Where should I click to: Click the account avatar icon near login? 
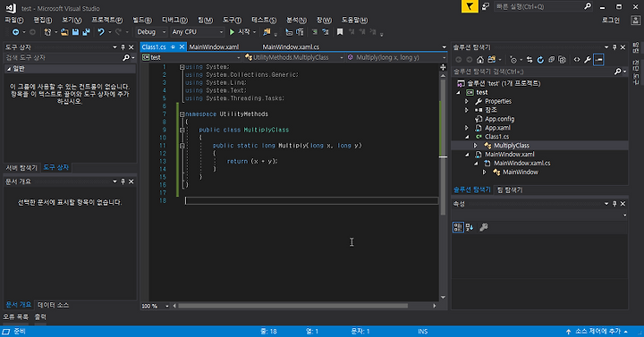(635, 21)
